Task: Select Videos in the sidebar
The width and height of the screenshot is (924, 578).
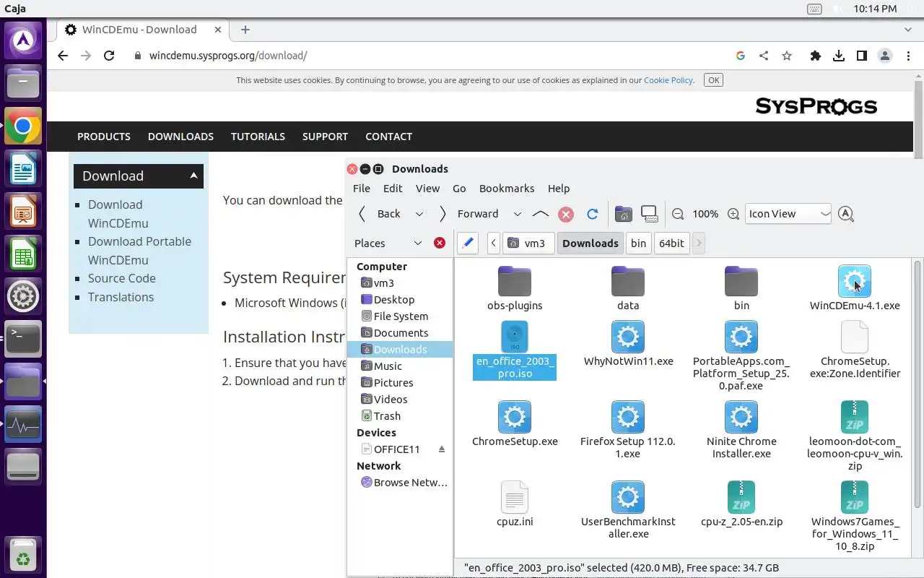Action: (x=399, y=399)
